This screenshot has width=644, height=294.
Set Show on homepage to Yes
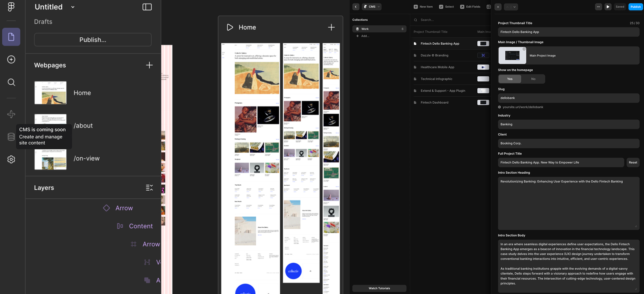pos(510,79)
